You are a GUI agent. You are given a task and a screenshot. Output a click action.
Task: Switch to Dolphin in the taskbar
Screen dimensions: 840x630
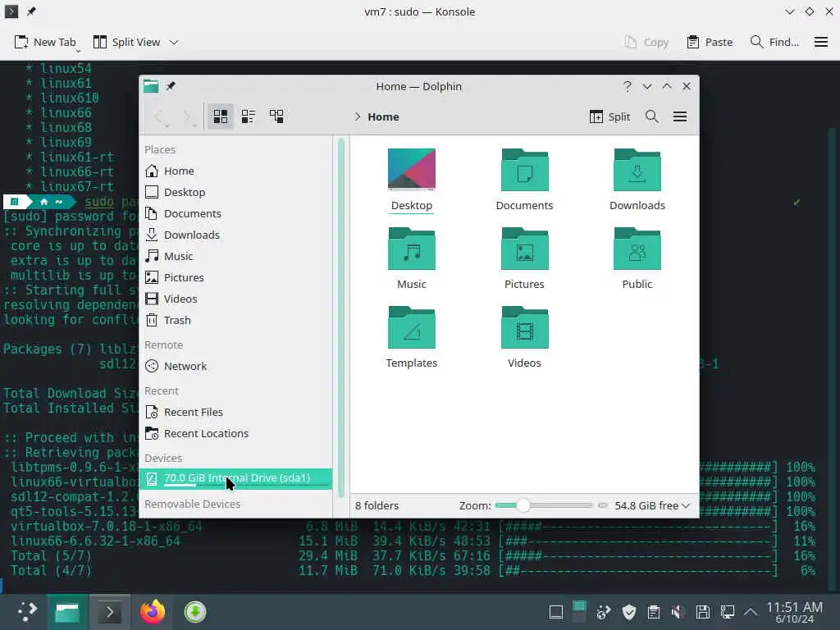[67, 612]
